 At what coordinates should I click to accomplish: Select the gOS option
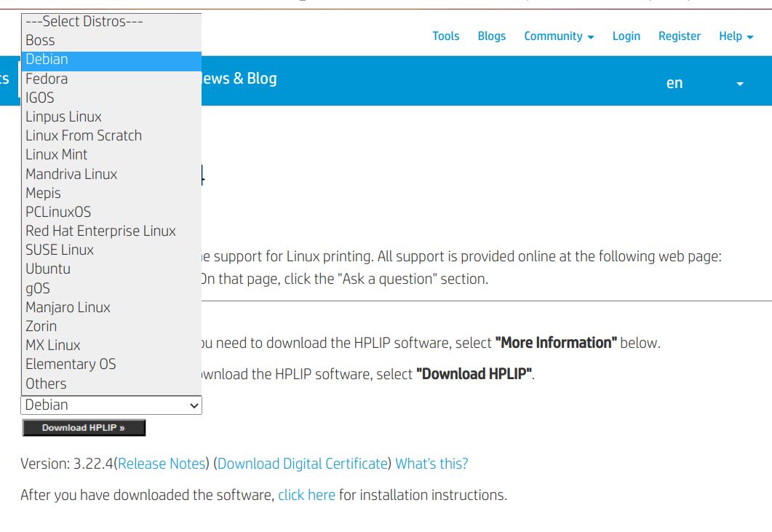pos(111,288)
